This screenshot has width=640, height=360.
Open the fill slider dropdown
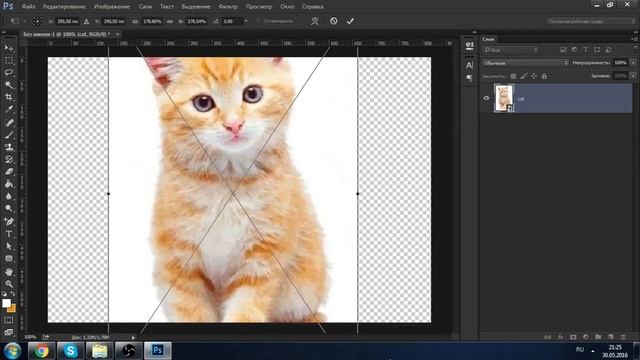(x=633, y=76)
